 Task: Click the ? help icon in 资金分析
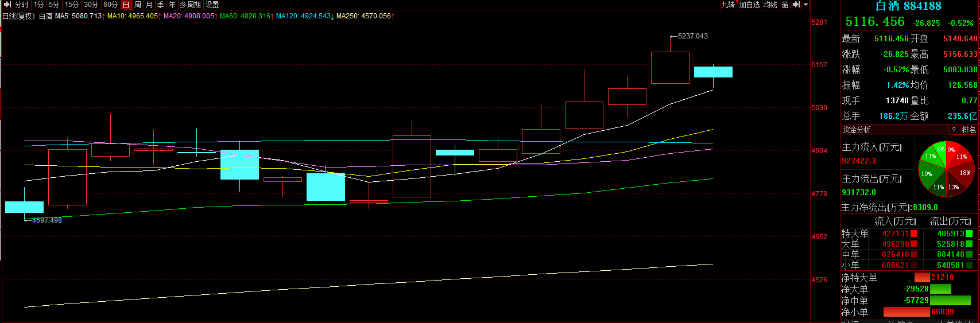954,130
